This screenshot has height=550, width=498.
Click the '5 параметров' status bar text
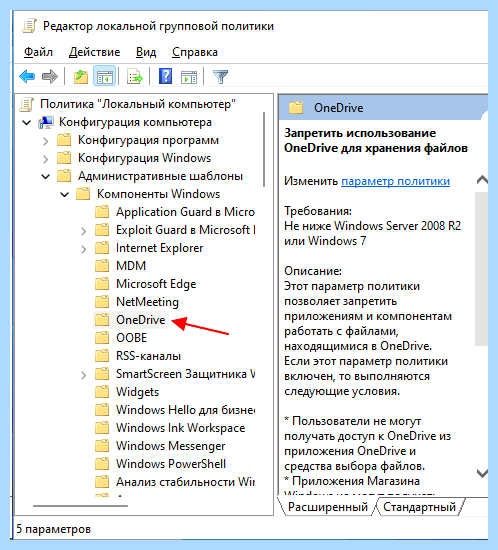[x=54, y=529]
